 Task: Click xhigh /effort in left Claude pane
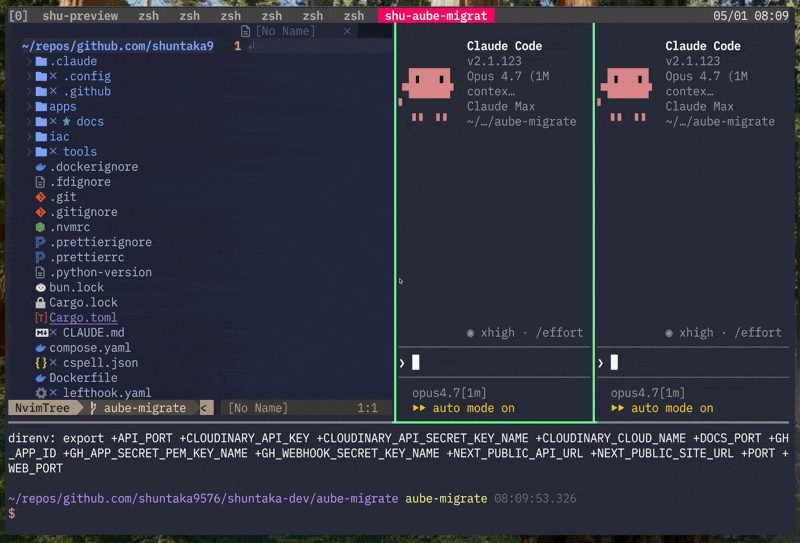(x=524, y=333)
